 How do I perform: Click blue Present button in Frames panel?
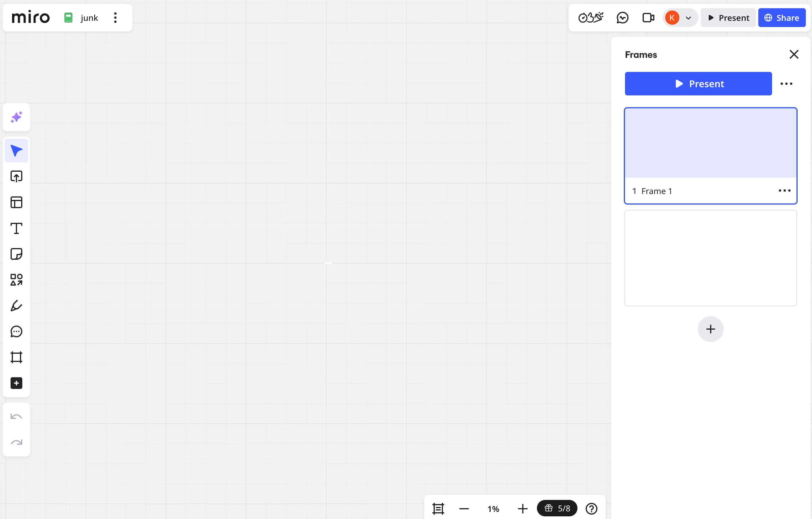(x=698, y=84)
